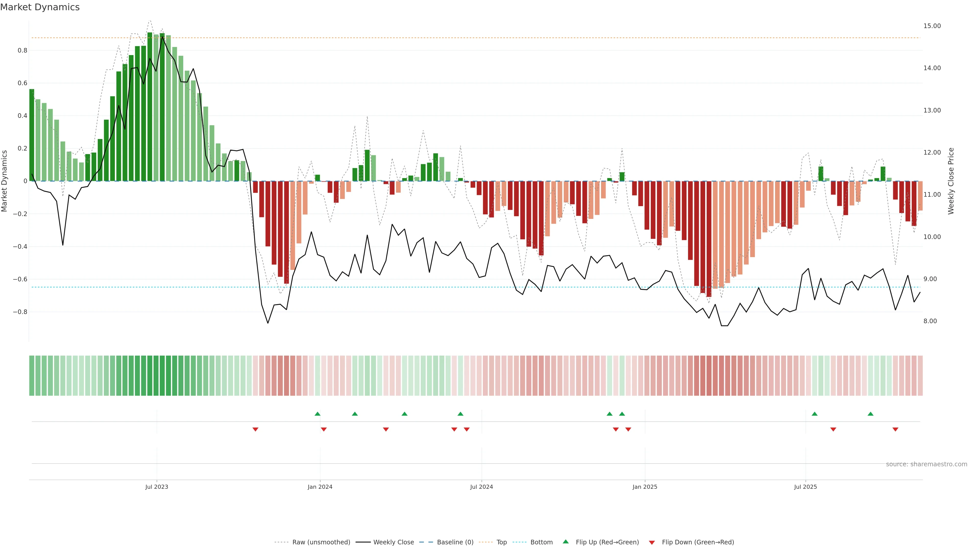
Task: Click the Jul 2023 x-axis label
Action: point(156,487)
